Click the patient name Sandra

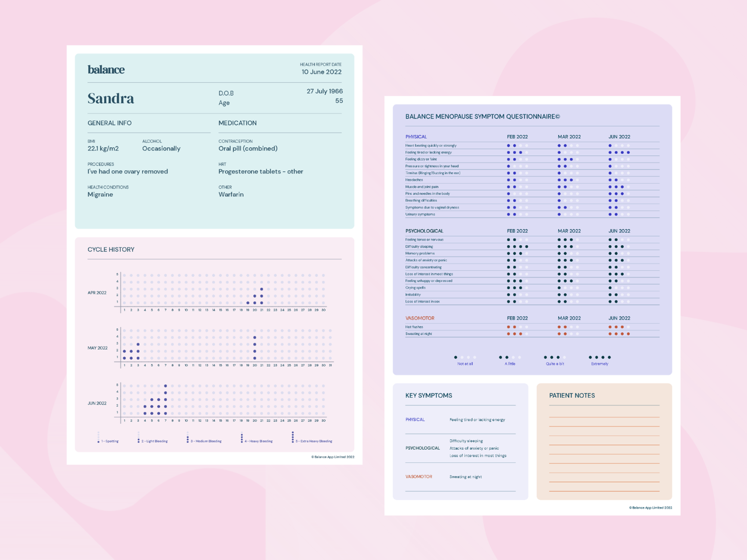click(x=111, y=98)
